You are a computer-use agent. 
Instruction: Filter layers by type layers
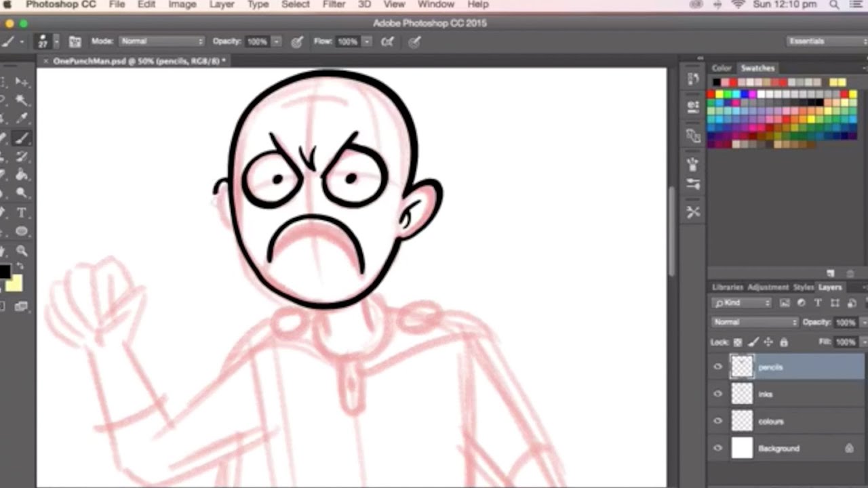click(x=818, y=303)
